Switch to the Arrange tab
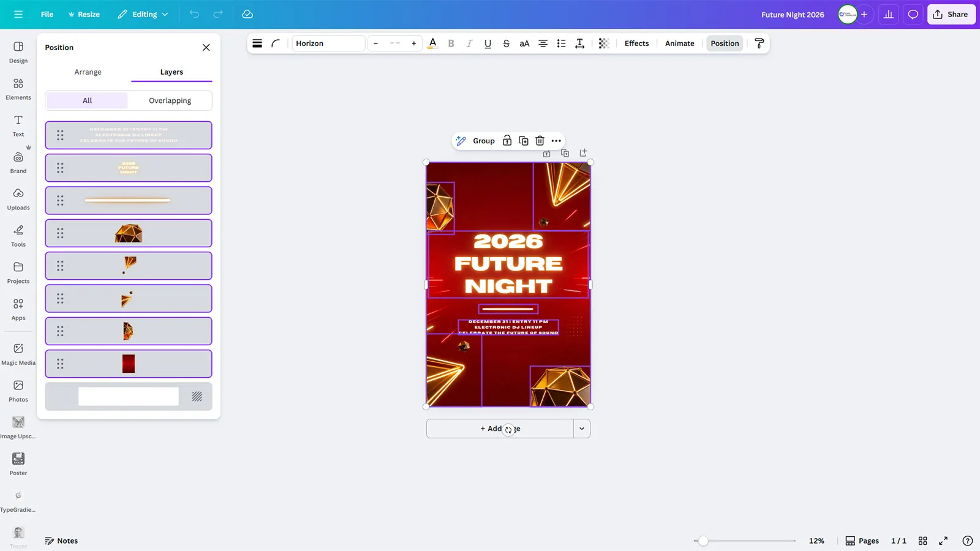The image size is (980, 551). pos(88,72)
